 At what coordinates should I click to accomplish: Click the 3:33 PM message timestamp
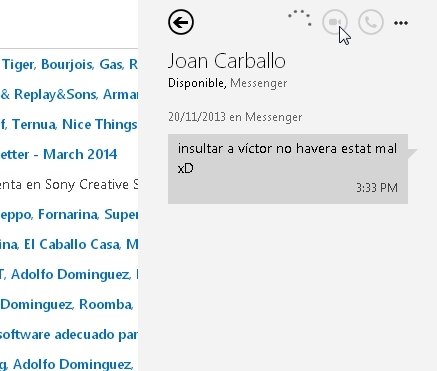[377, 188]
